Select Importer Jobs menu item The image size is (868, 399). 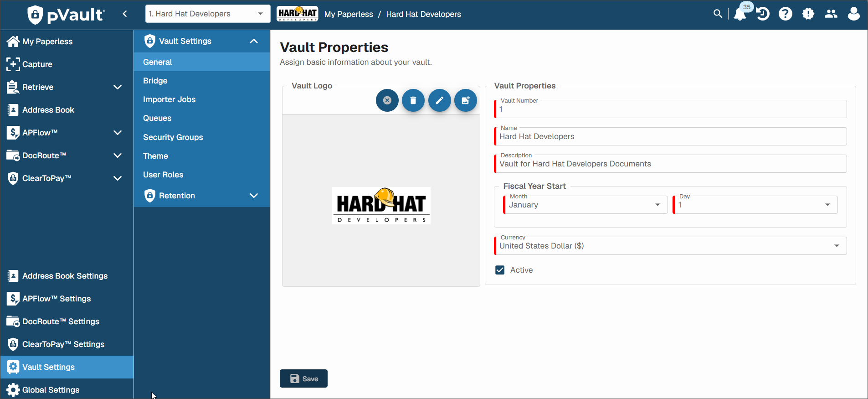pyautogui.click(x=202, y=99)
